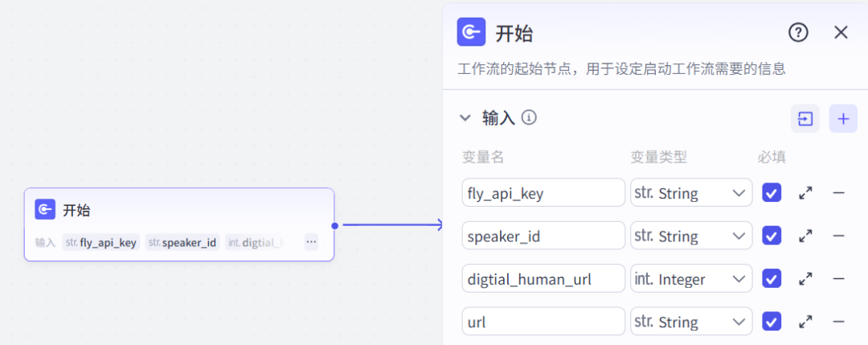Collapse the 输入 section

coord(465,118)
